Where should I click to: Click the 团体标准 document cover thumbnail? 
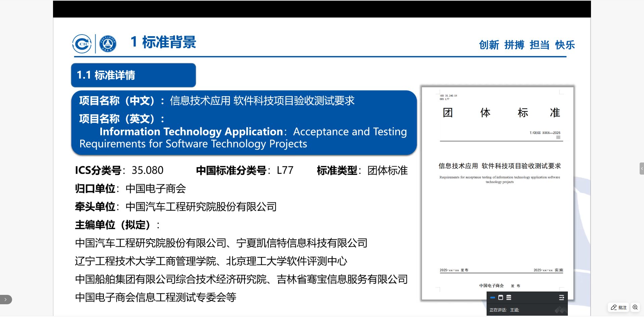pos(497,193)
